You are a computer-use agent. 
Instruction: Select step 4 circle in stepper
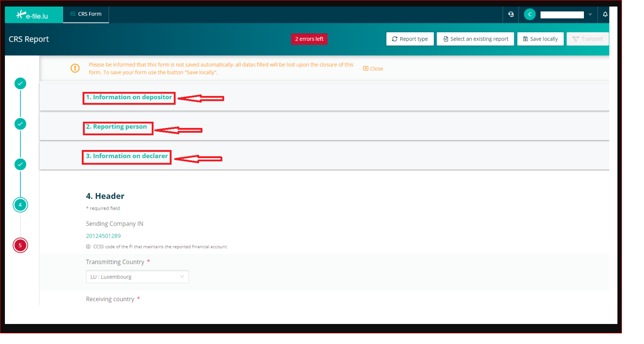click(x=20, y=205)
